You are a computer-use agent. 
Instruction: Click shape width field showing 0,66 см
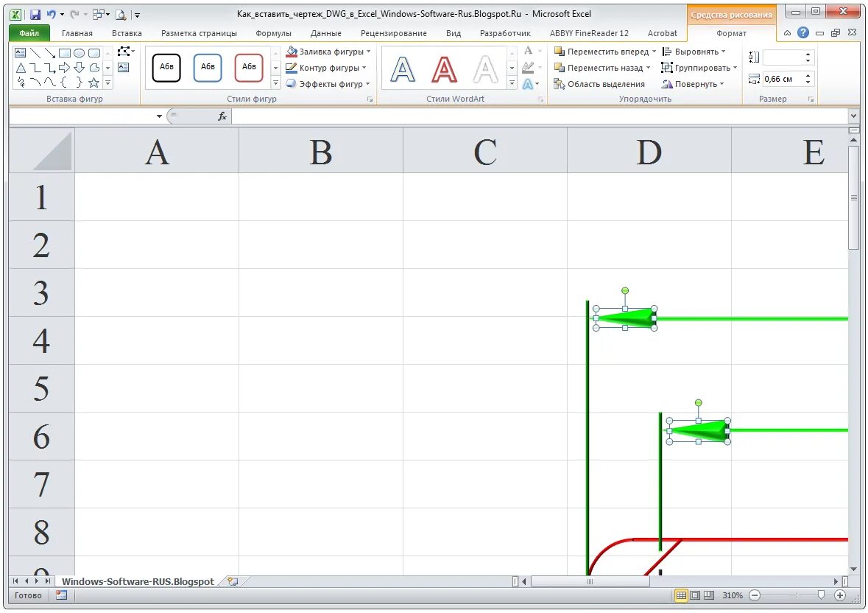pos(783,79)
